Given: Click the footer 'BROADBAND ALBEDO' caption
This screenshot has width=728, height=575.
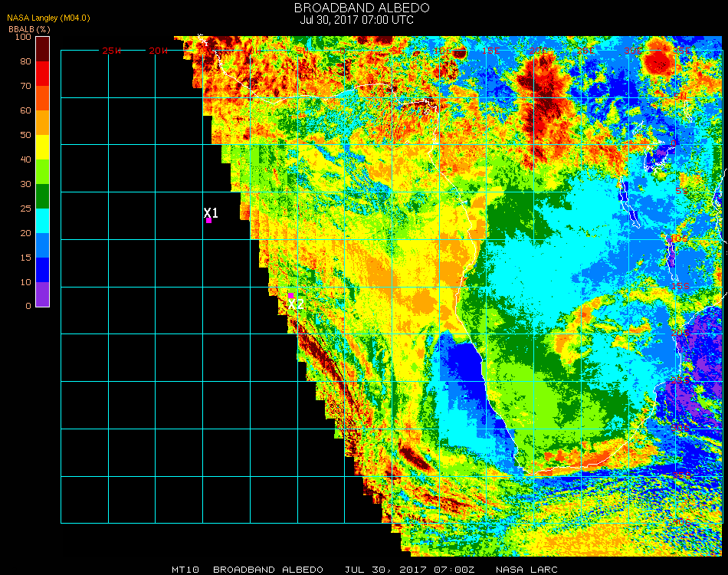Looking at the screenshot, I should click(268, 570).
